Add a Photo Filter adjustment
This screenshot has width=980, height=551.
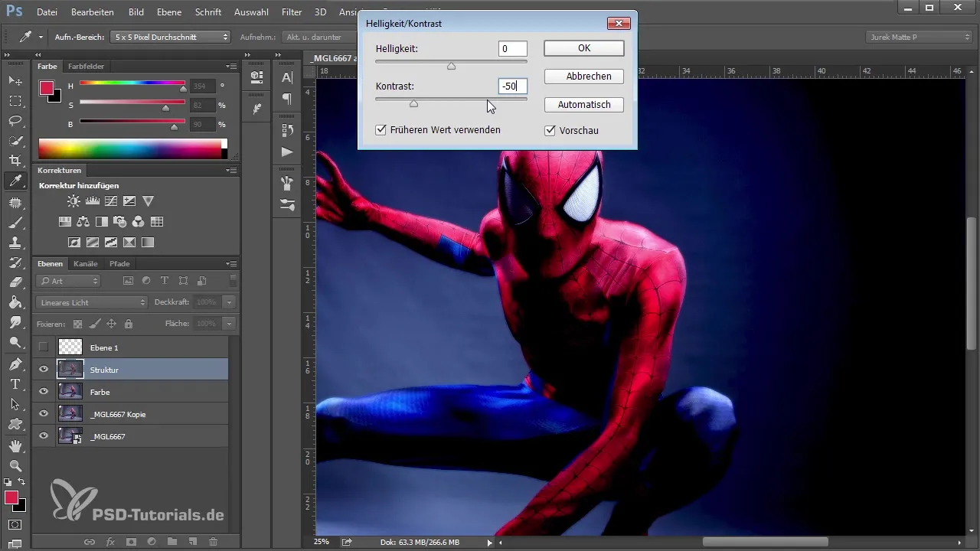(120, 222)
